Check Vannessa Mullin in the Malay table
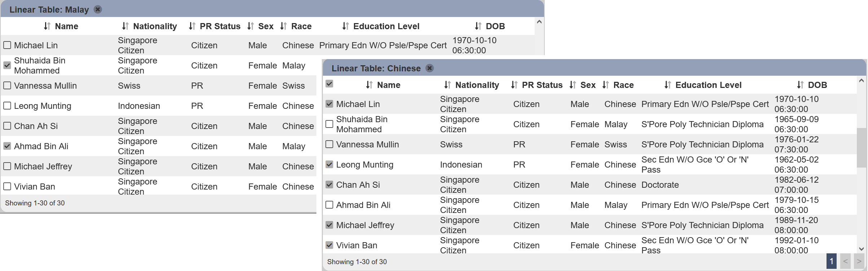 coord(7,85)
